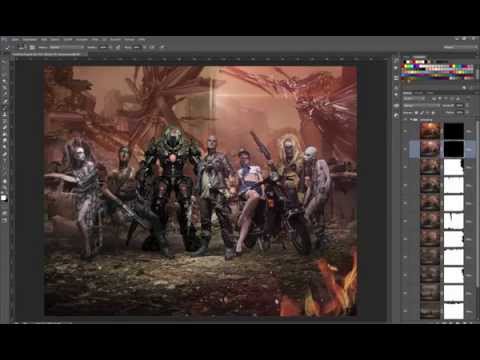Switch to the Channels tab

click(419, 93)
